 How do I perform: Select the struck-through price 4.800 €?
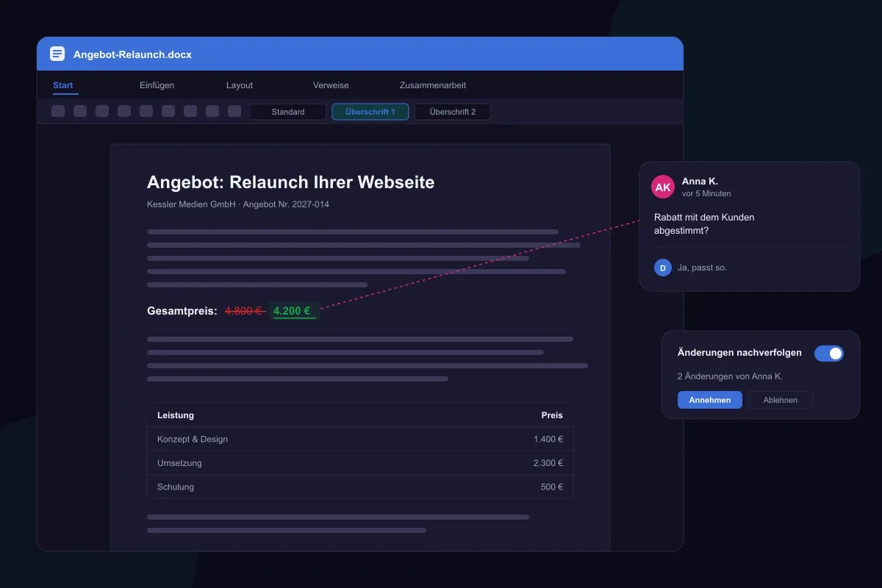pos(245,311)
